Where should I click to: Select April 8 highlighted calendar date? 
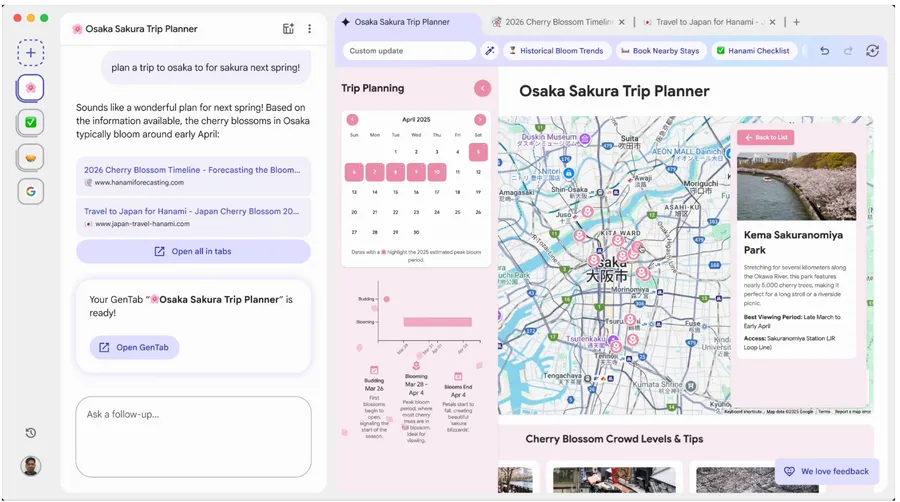[x=395, y=172]
